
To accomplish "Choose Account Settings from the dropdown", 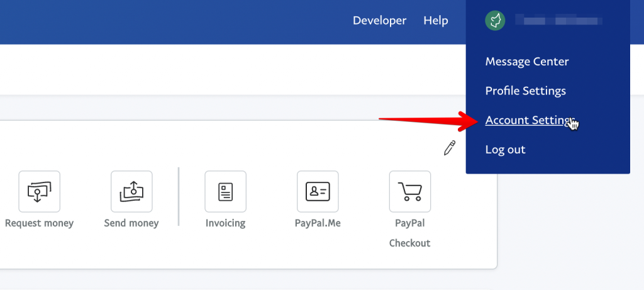I will tap(529, 120).
